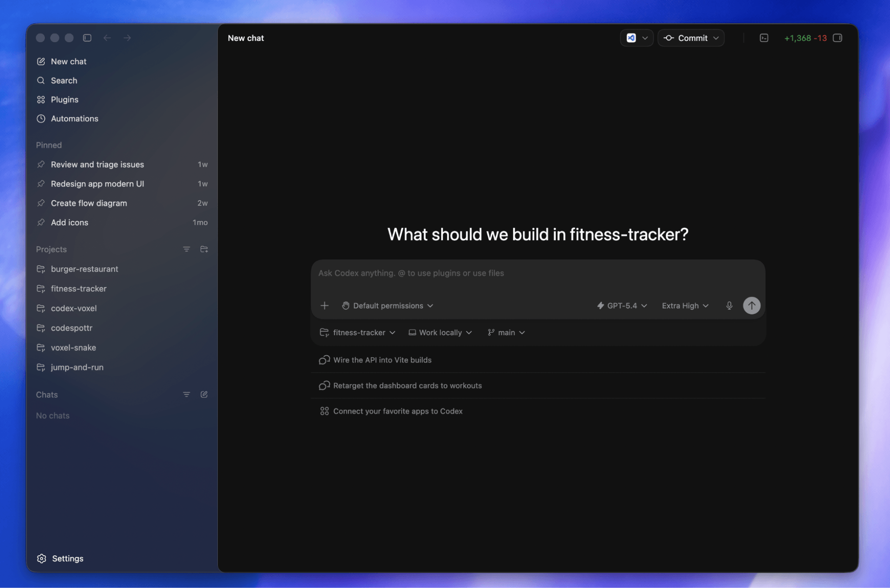Viewport: 890px width, 588px height.
Task: Open the main branch selector
Action: (x=506, y=333)
